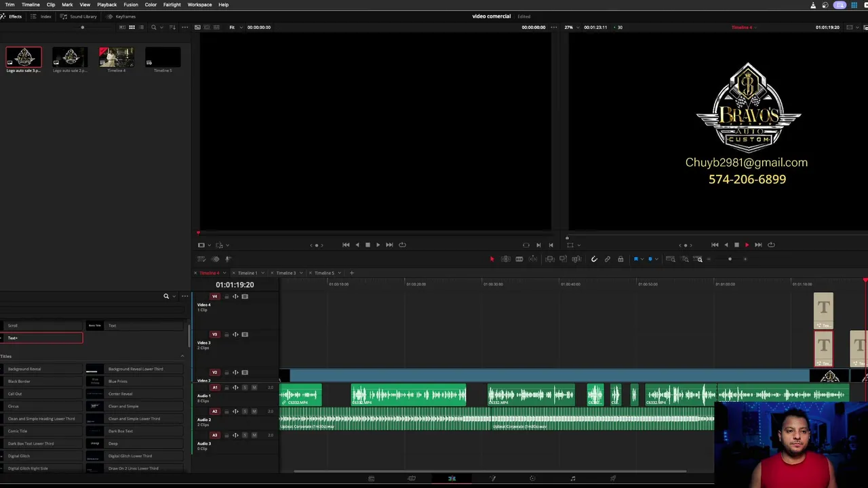The image size is (868, 488).
Task: Select the V4 track destination button
Action: 215,296
